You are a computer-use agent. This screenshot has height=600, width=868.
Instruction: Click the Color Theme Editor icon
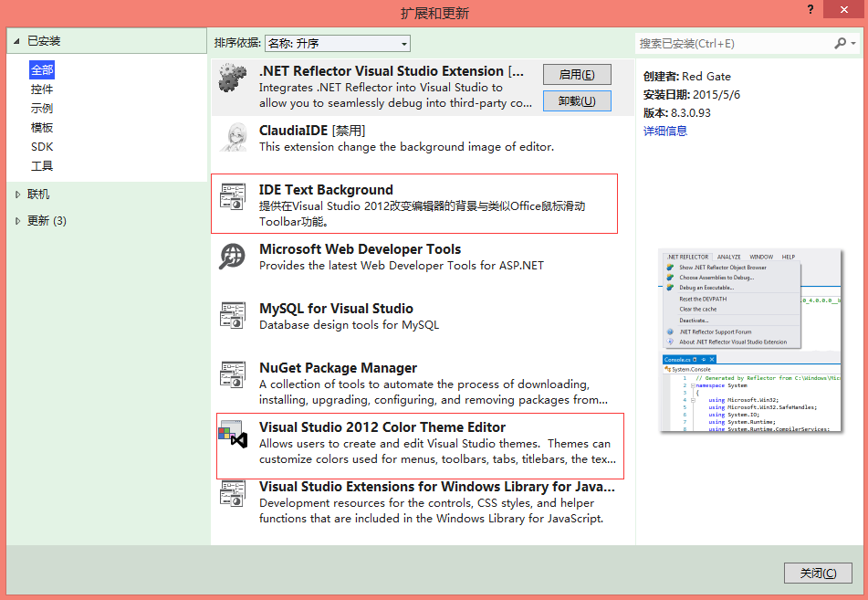233,435
